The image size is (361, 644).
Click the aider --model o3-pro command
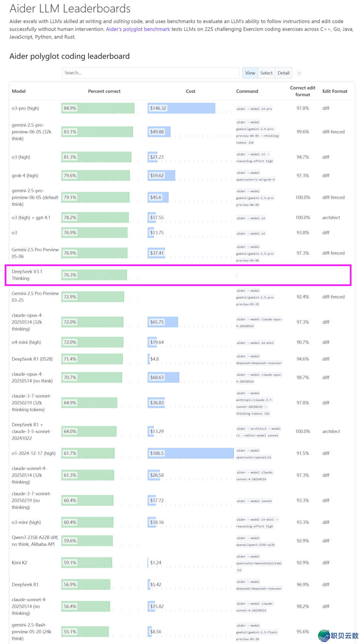click(x=254, y=109)
